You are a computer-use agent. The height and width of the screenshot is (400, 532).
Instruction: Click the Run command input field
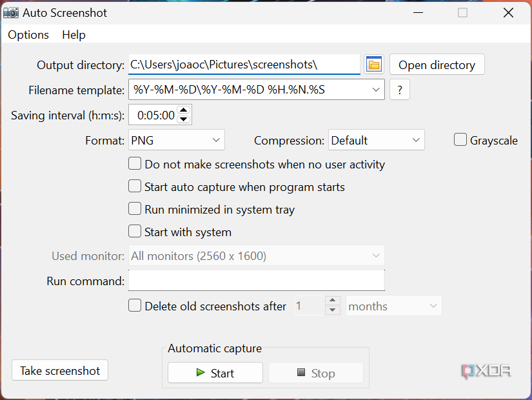256,280
